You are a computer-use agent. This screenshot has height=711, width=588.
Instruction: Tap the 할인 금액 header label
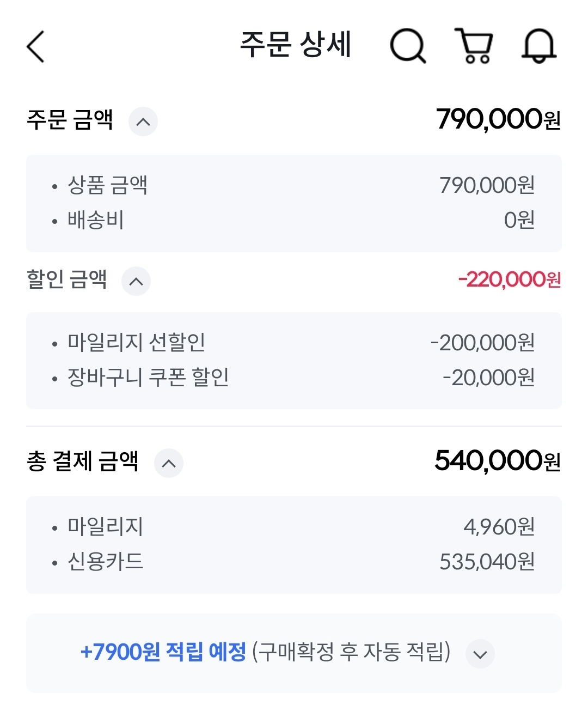pos(66,279)
